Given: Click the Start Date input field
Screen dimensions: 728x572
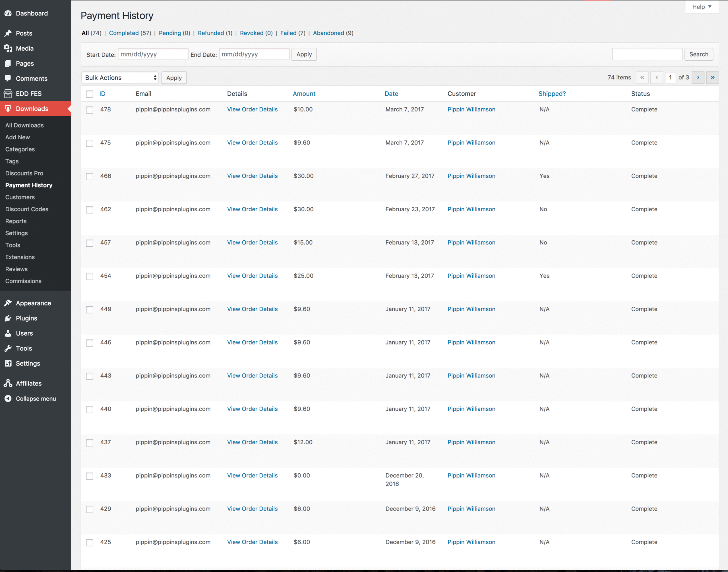Looking at the screenshot, I should (x=153, y=54).
